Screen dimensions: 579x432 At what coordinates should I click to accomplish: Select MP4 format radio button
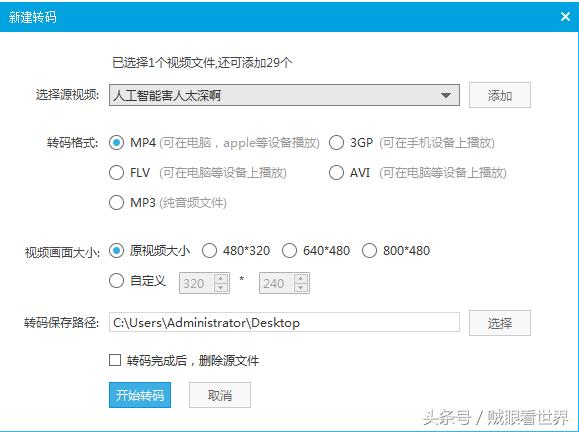116,143
